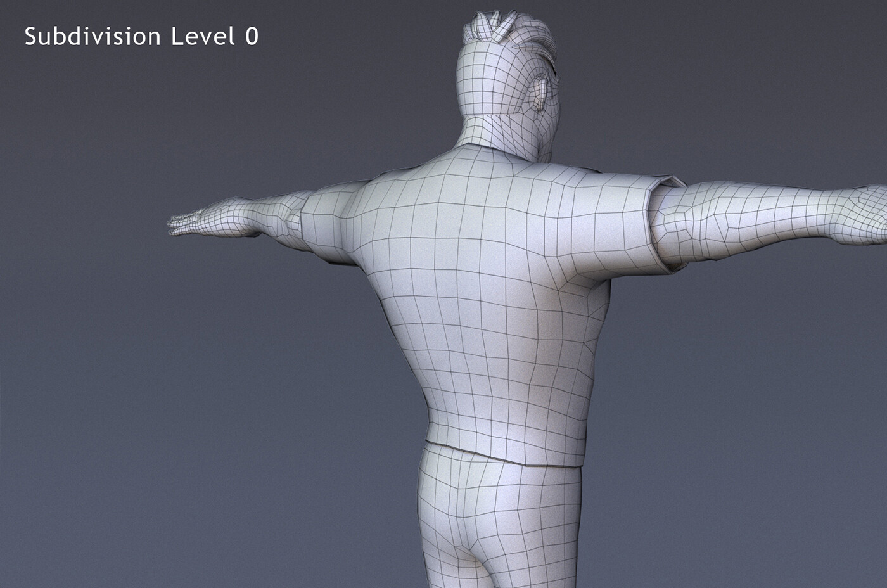887x588 pixels.
Task: Click the empty gray background area
Action: [158, 412]
